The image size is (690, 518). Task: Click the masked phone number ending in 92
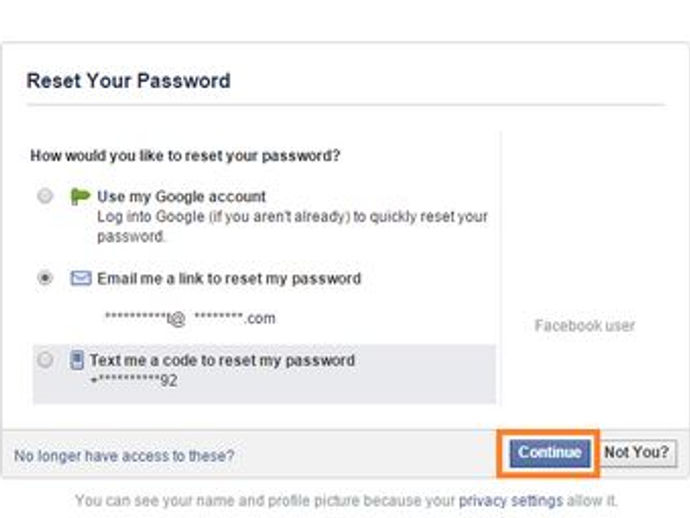coord(134,380)
